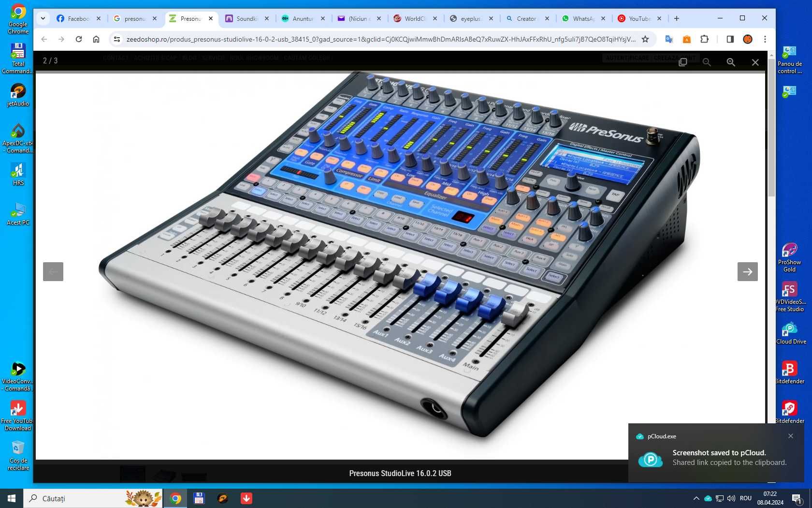Open the taskbar clock and calendar
This screenshot has width=812, height=508.
pyautogui.click(x=770, y=498)
